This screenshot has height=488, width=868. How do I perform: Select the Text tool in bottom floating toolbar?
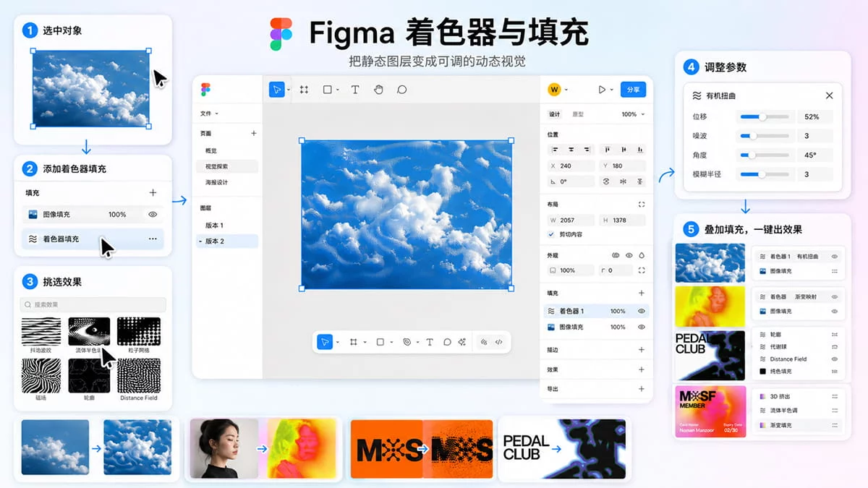click(x=430, y=342)
